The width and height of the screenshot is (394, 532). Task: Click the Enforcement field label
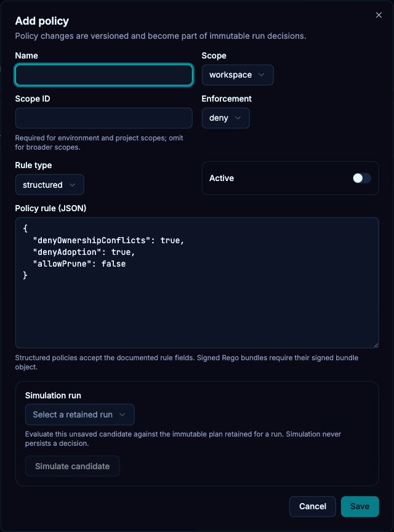click(227, 99)
